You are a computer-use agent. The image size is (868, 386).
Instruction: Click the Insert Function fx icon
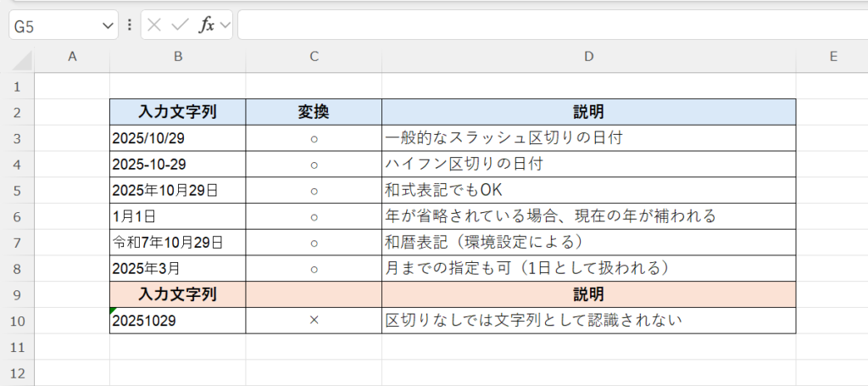(x=206, y=25)
